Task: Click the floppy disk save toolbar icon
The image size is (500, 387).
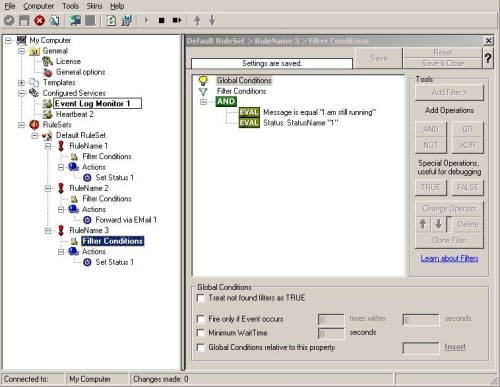Action: 24,21
